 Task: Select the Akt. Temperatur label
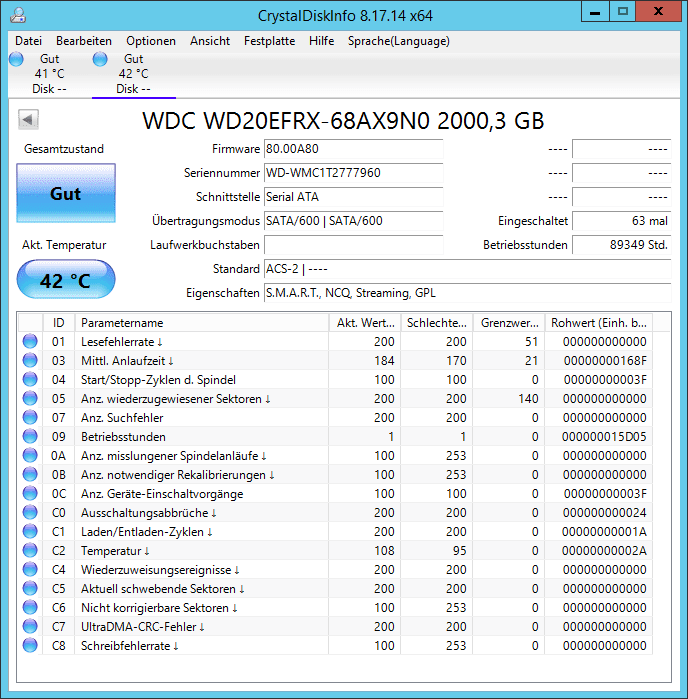point(64,245)
